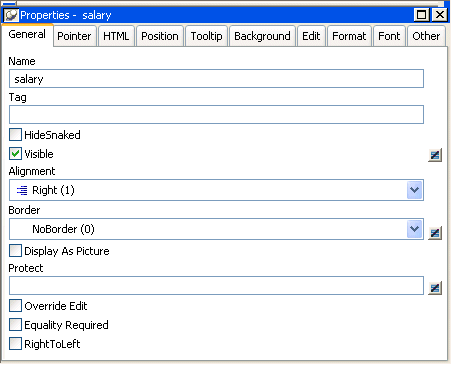Switch to the General tab

click(x=27, y=34)
